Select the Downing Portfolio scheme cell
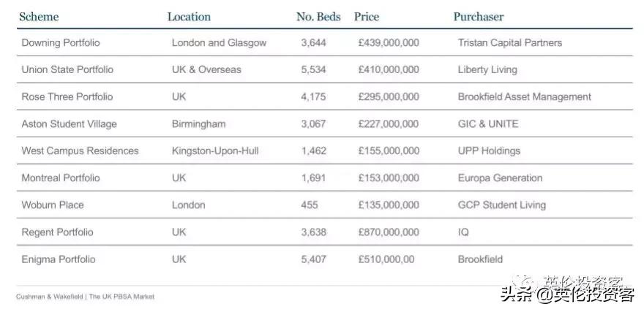 (x=61, y=43)
